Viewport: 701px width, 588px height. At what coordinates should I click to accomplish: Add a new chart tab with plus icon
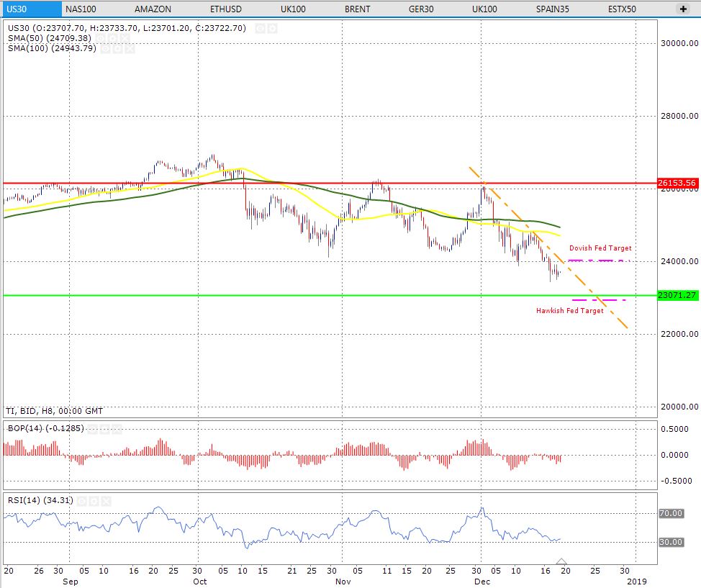pyautogui.click(x=682, y=9)
